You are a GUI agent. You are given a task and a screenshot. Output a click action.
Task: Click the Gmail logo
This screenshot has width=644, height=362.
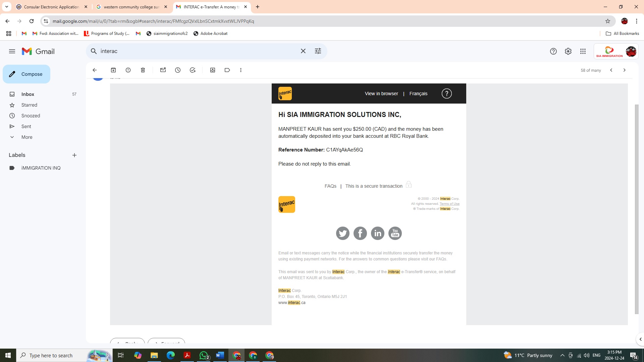click(38, 51)
